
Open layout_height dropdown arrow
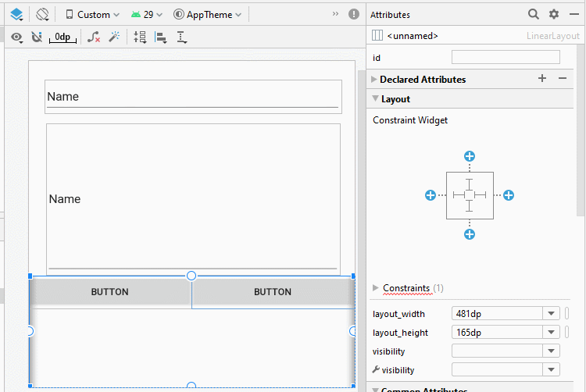coord(552,333)
